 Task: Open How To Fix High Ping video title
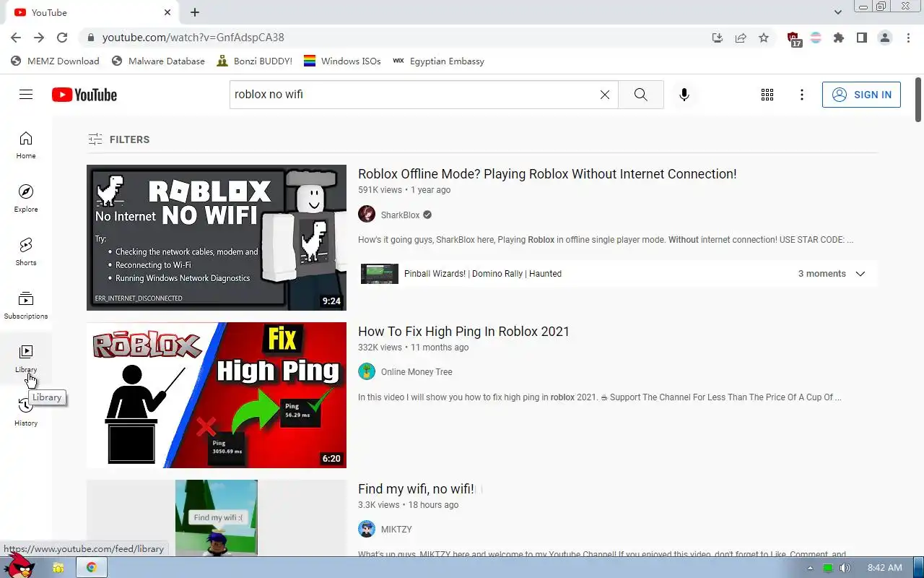point(463,332)
